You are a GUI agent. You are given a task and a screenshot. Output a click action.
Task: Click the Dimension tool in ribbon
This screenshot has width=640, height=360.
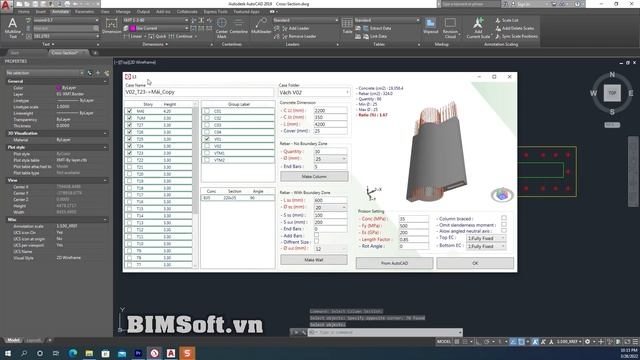(x=111, y=27)
